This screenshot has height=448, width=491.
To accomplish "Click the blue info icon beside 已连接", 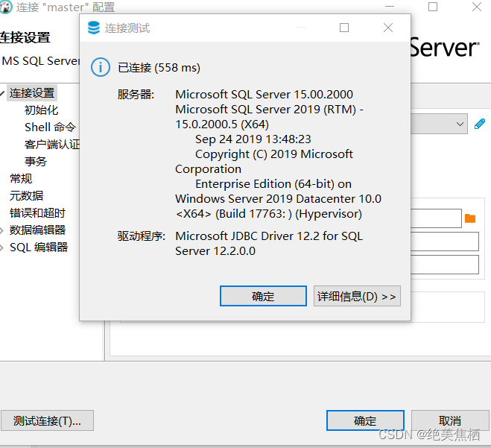I will pyautogui.click(x=101, y=67).
